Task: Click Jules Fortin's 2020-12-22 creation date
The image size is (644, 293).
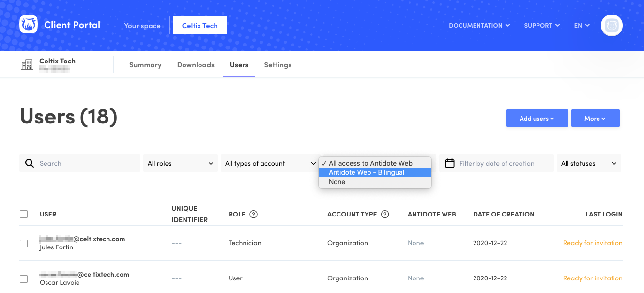Action: (490, 243)
